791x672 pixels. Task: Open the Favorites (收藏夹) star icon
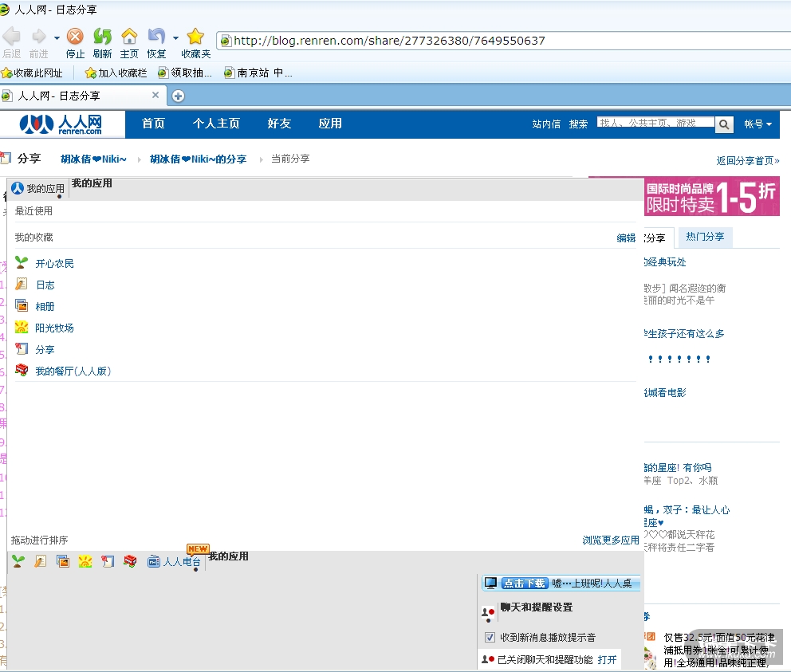[x=195, y=37]
